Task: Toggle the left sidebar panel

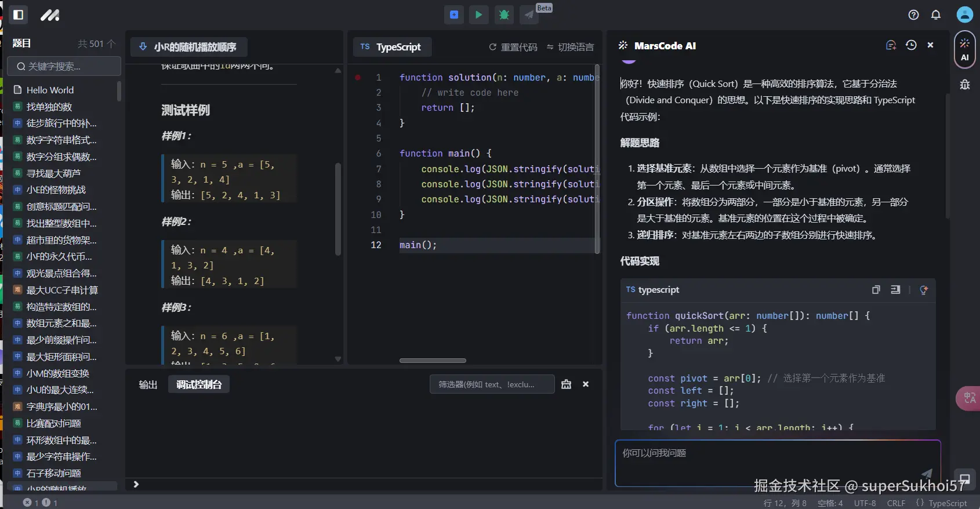Action: [19, 14]
